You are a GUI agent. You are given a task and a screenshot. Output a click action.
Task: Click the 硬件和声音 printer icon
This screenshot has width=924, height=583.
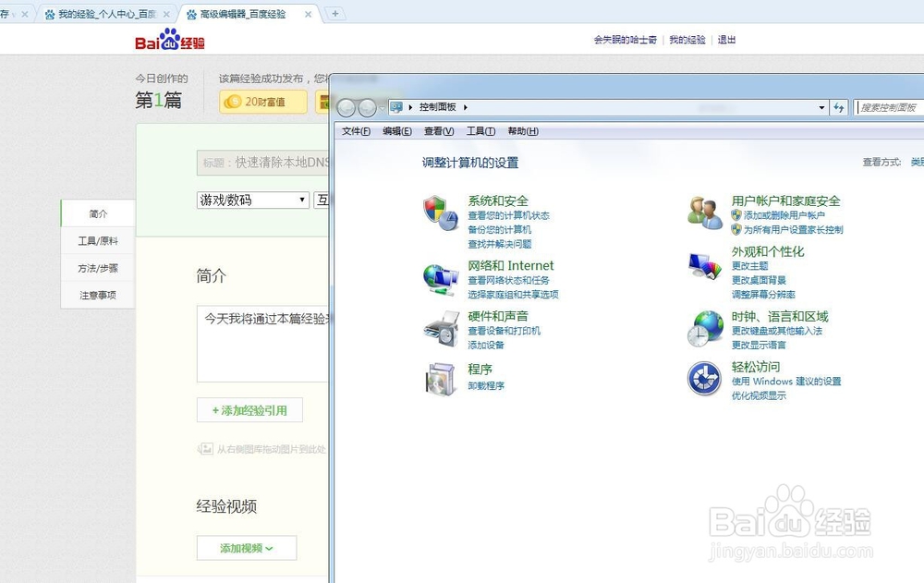(440, 330)
